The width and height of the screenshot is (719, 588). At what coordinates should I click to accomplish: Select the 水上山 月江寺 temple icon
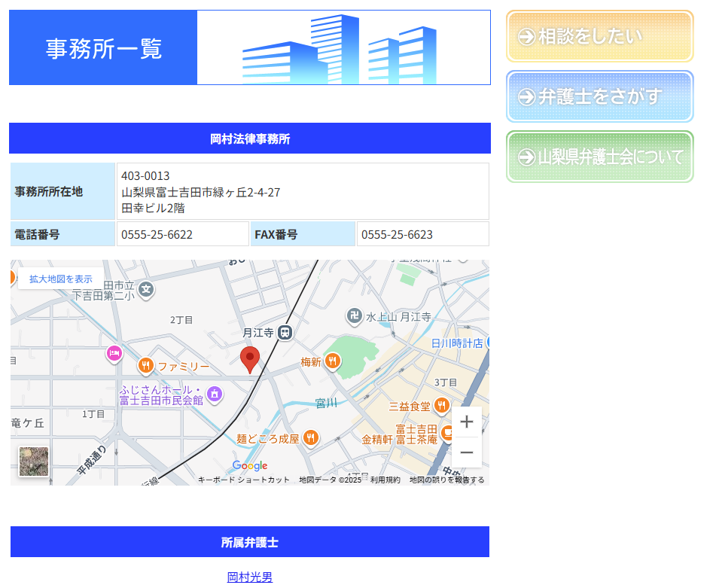(x=355, y=317)
